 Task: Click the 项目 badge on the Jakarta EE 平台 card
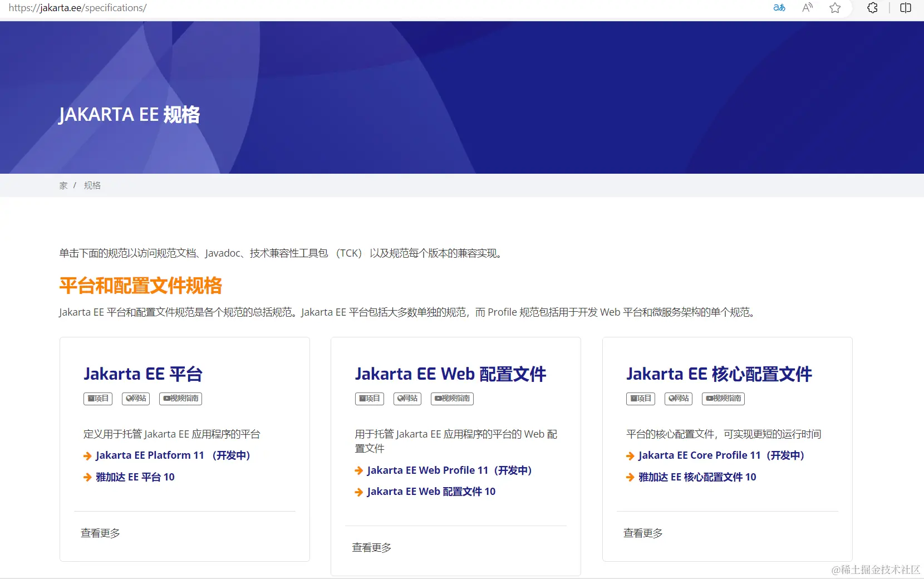coord(97,399)
